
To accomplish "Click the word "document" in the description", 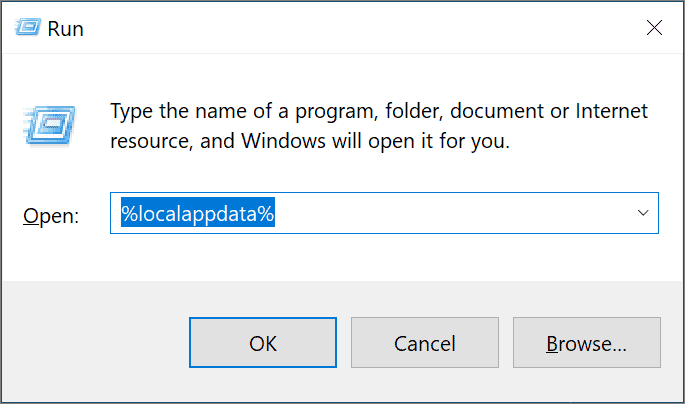I will [x=497, y=111].
